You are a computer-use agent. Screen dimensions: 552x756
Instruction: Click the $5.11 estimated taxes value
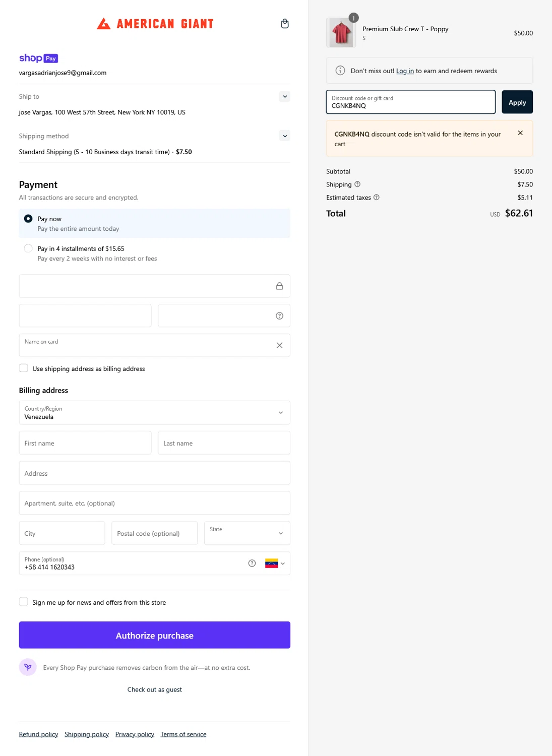(525, 198)
